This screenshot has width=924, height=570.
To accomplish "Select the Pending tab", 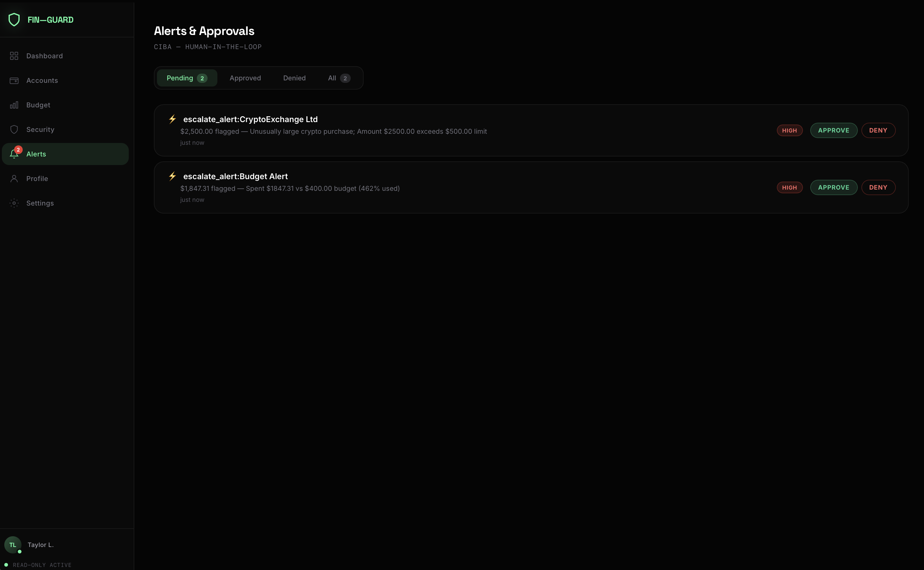I will tap(187, 78).
